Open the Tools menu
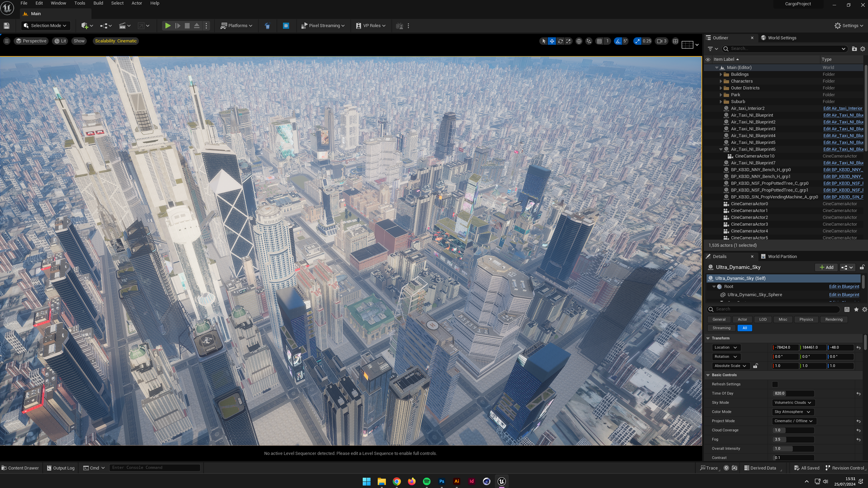The image size is (868, 488). point(80,3)
